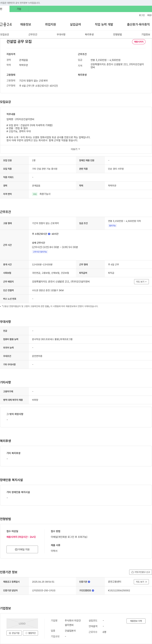Click 기타 건설 관련 기능 종사원 cell

45,169
